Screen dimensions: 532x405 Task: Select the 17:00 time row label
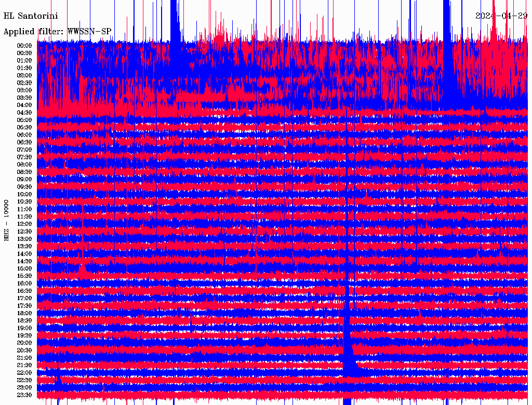tap(24, 298)
